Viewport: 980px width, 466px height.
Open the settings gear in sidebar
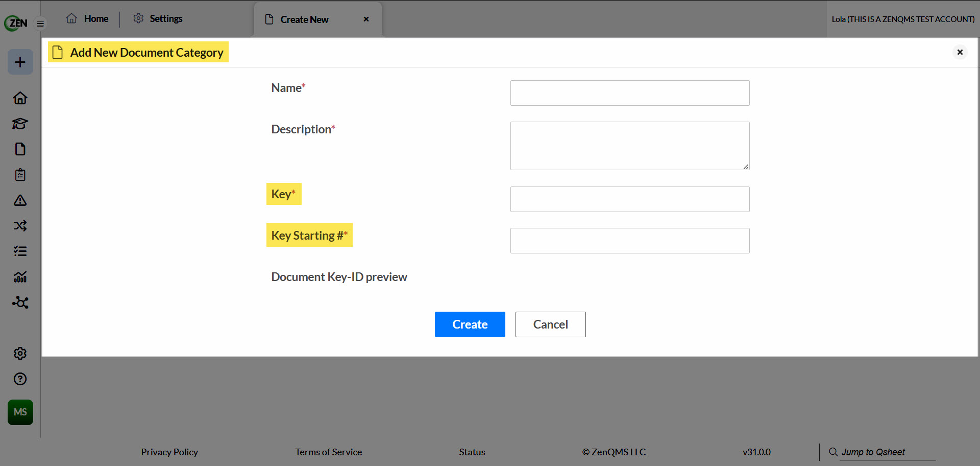click(x=20, y=353)
